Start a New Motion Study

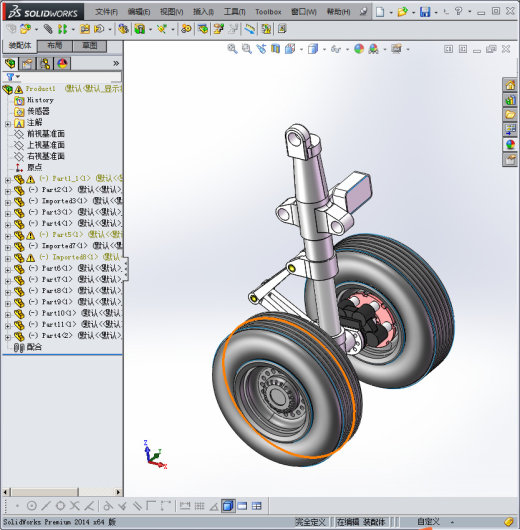(x=186, y=29)
